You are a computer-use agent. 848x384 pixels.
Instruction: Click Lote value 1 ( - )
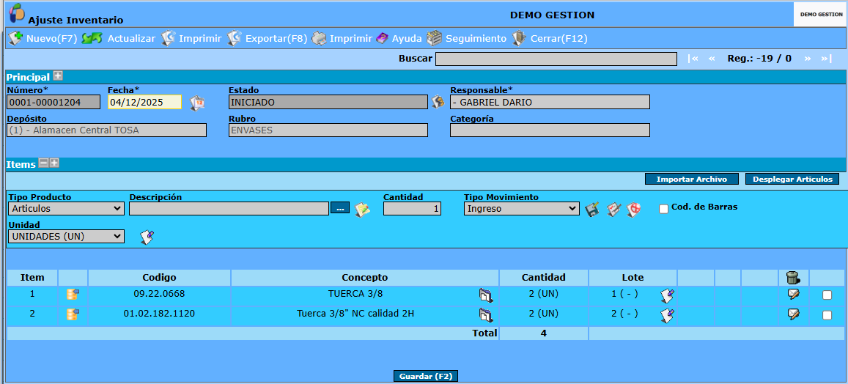625,294
